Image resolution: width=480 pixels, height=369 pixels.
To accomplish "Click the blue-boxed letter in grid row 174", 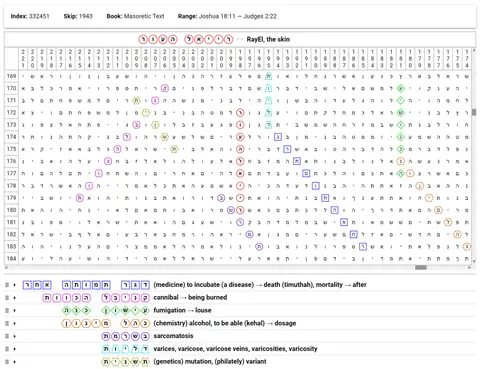I will pyautogui.click(x=278, y=137).
